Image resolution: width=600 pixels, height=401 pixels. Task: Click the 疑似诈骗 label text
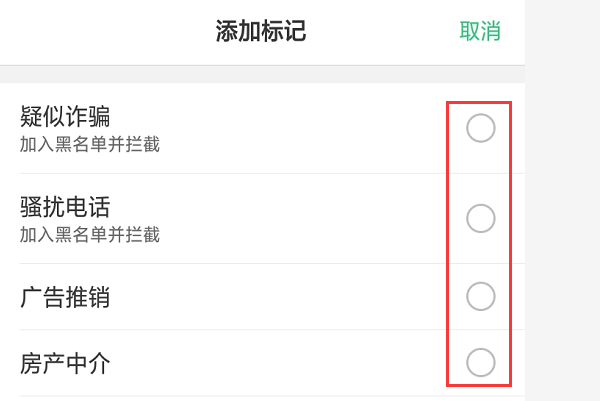(x=65, y=117)
